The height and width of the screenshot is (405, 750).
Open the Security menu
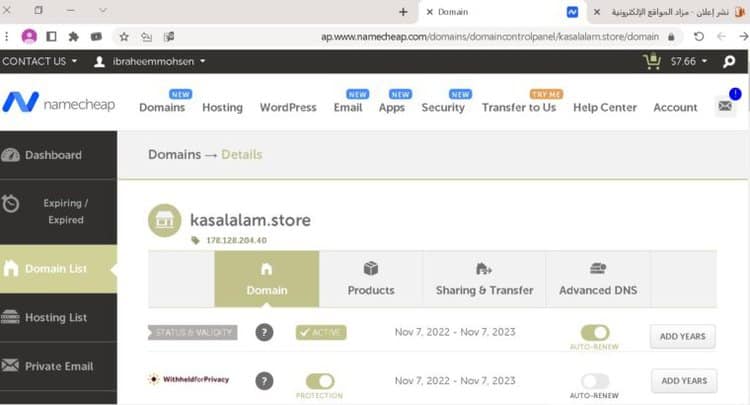click(443, 108)
